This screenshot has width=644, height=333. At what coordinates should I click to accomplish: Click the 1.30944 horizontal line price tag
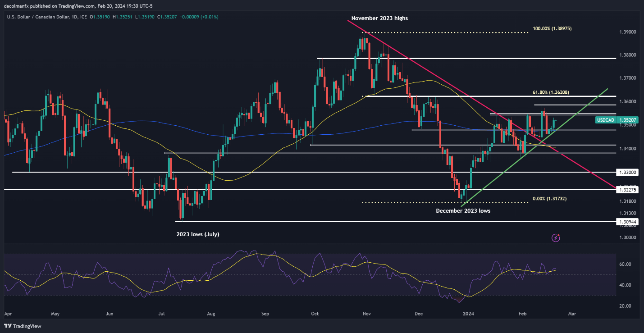[x=628, y=222]
